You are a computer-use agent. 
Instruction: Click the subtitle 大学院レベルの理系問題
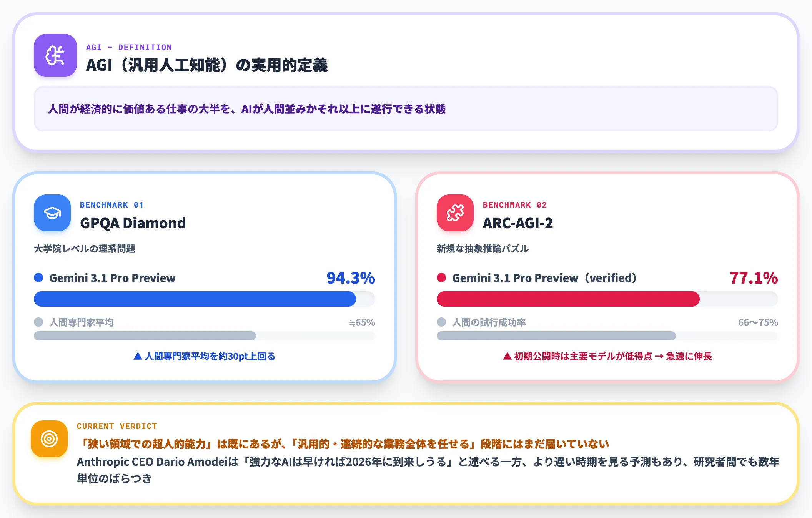point(85,249)
